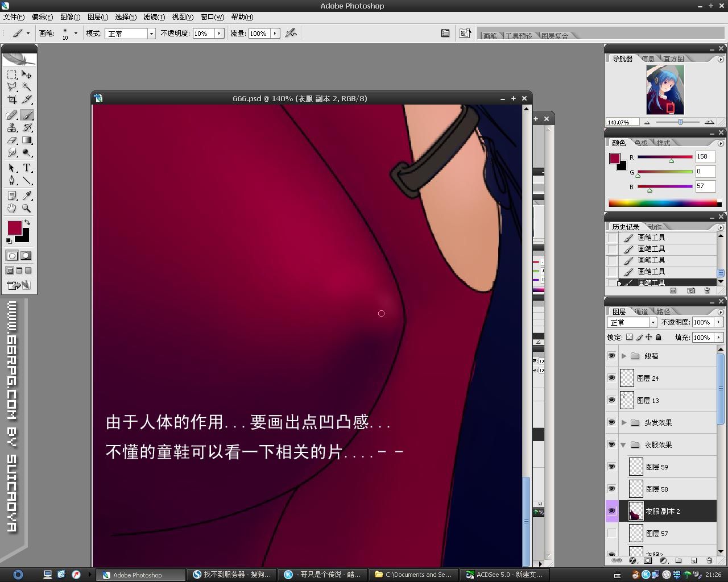Open the 图层 menu in menu bar
Screen dimensions: 728x582
(97, 17)
